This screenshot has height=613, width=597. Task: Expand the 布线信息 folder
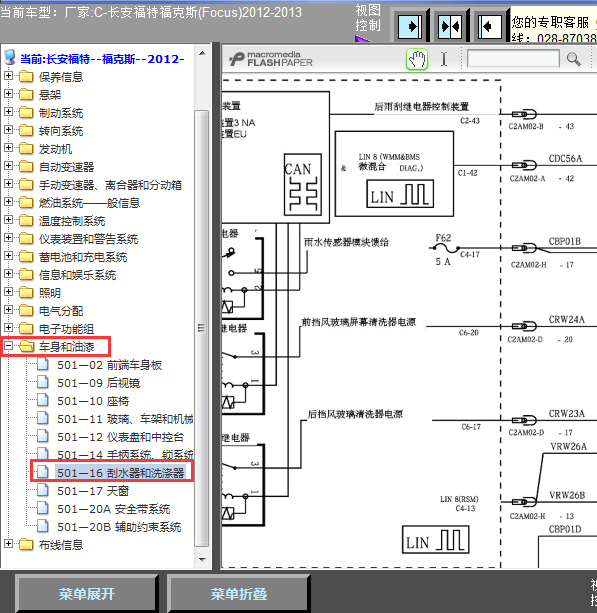[8, 543]
